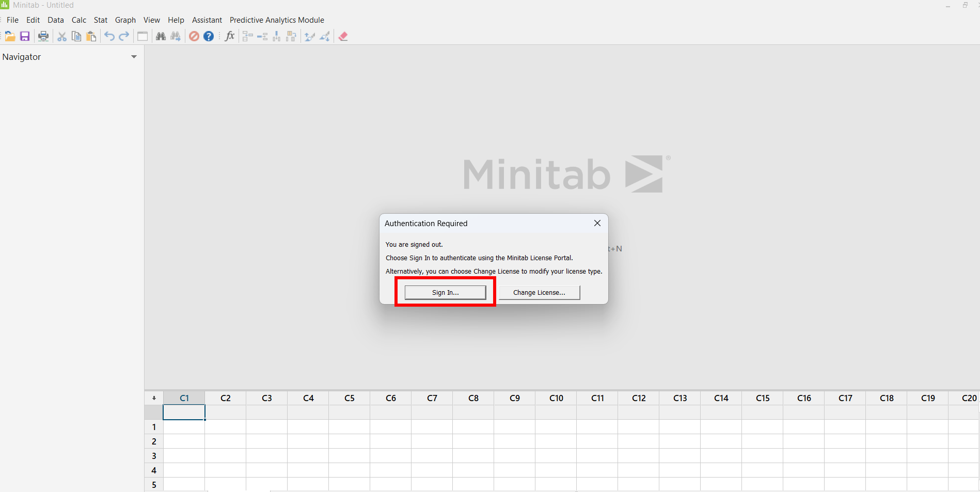Select worksheet row header 1
The image size is (980, 492).
154,427
